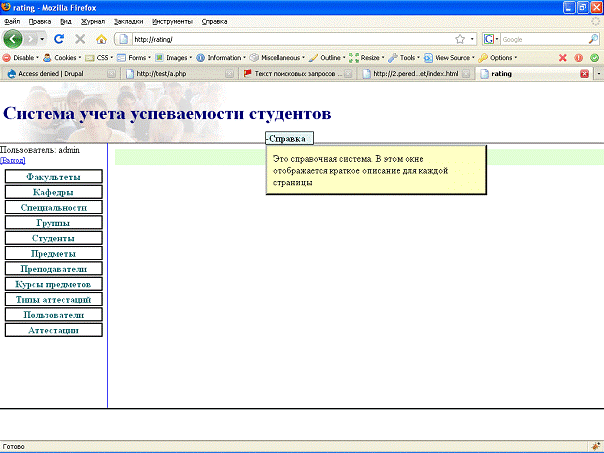Open the Images dropdown in developer toolbar
This screenshot has height=453, width=604.
click(173, 57)
